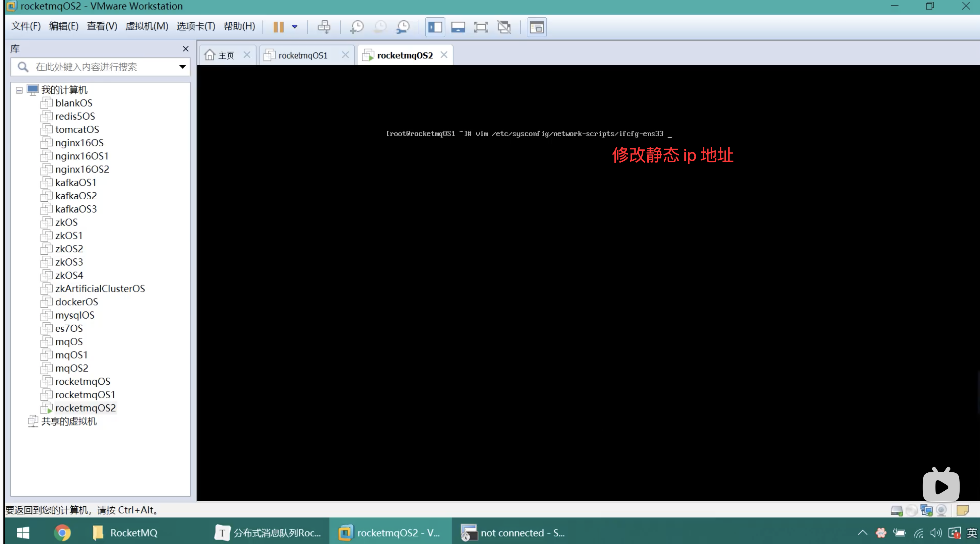Open the power options dropdown arrow

tap(295, 27)
